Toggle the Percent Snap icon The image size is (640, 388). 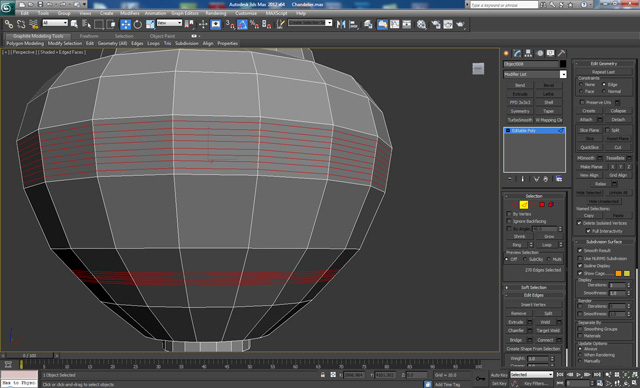tap(254, 24)
